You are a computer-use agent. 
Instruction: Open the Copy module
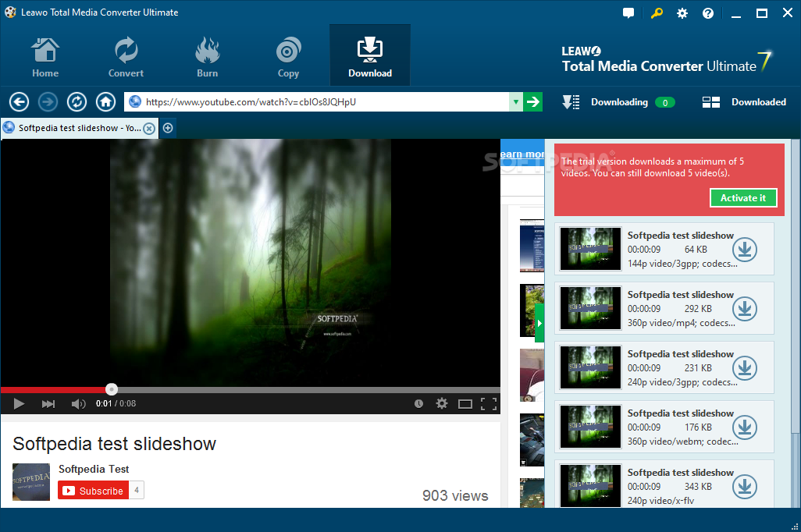288,57
